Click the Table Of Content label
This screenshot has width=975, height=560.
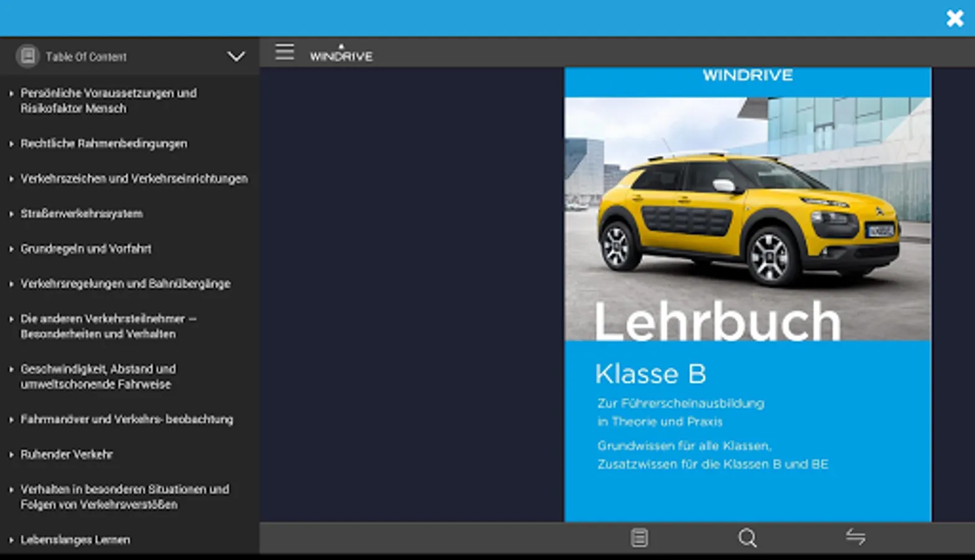pos(86,57)
